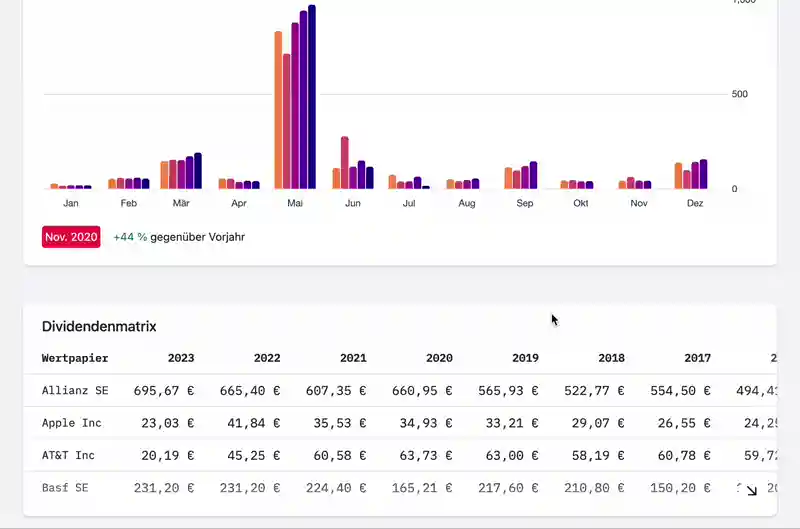This screenshot has height=529, width=800.
Task: Select the AT&T Inc security
Action: [x=68, y=455]
